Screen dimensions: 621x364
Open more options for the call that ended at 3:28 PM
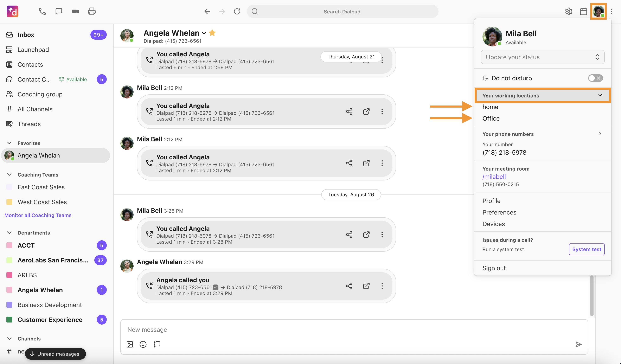pos(382,234)
